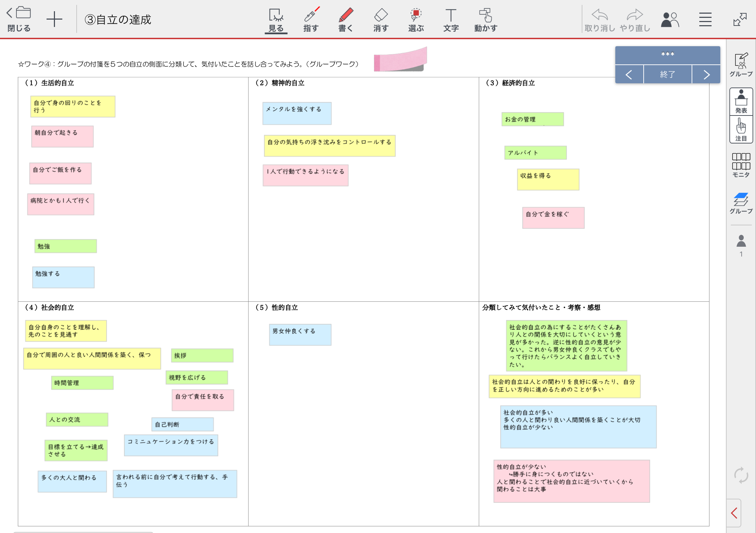Toggle the 発表 presentation mode
The image size is (756, 533).
click(x=741, y=101)
